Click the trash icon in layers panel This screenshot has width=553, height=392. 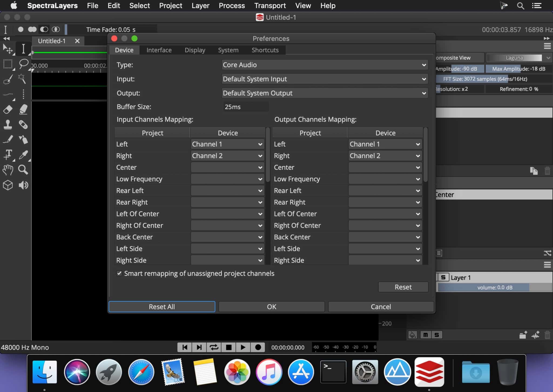[547, 335]
